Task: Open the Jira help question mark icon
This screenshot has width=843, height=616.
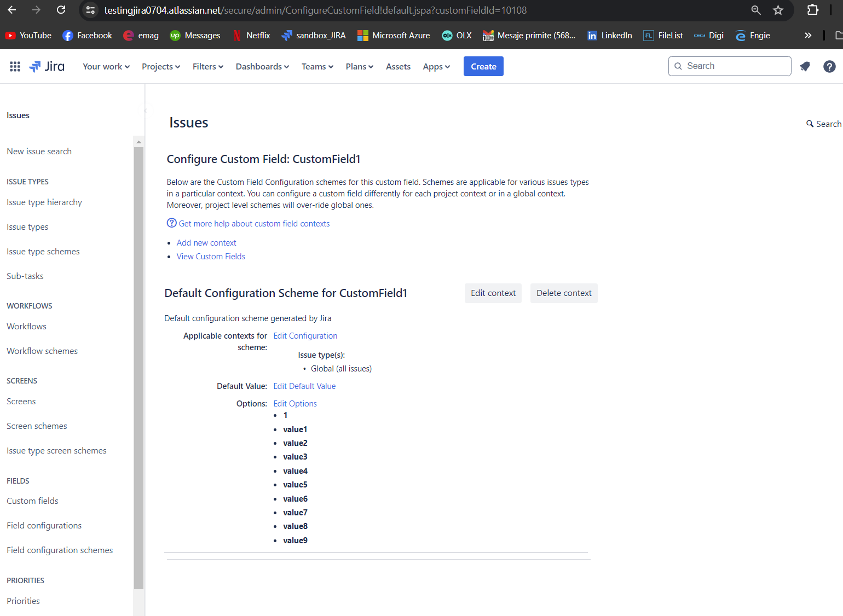Action: click(x=829, y=66)
